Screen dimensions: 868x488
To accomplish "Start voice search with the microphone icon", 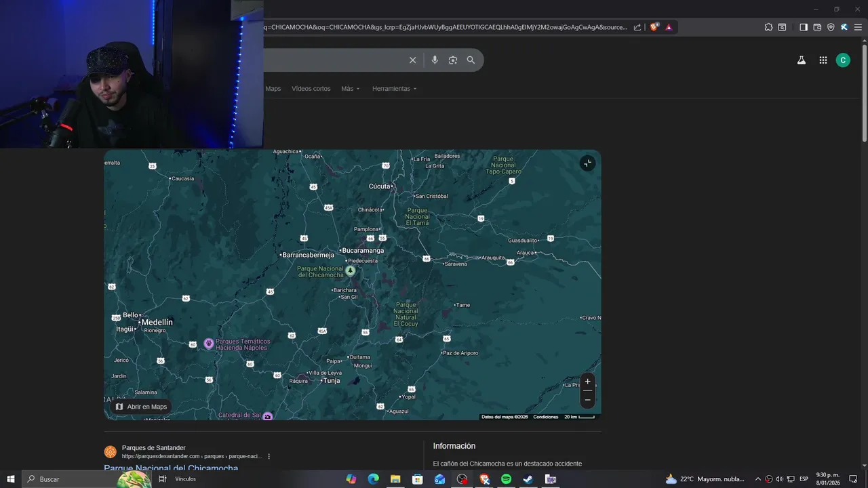I will click(x=435, y=60).
